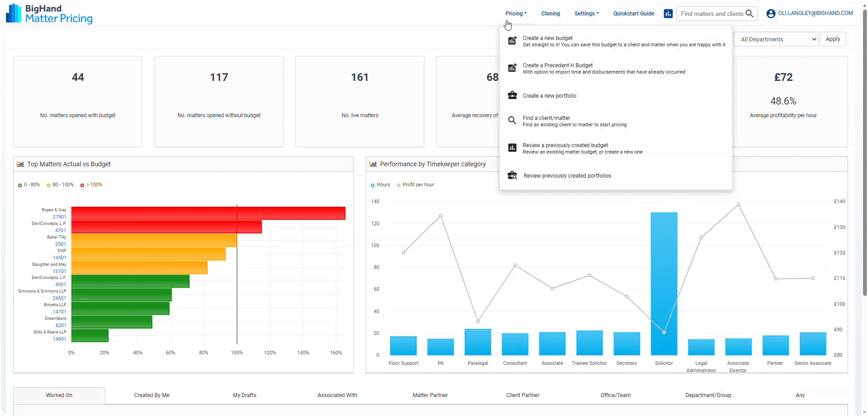Open the All Departments combo box
The width and height of the screenshot is (868, 418).
pyautogui.click(x=776, y=39)
